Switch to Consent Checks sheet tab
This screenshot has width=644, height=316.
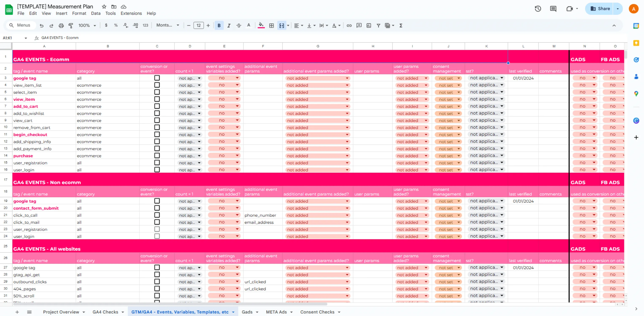coord(320,312)
